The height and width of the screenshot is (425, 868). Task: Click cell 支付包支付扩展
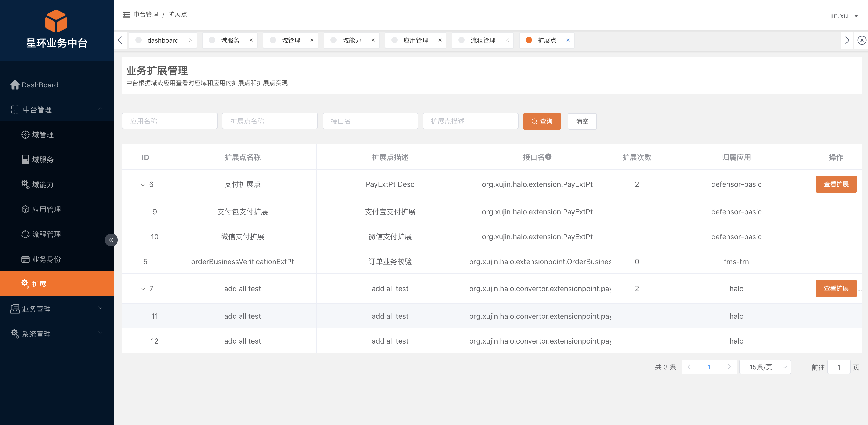[242, 212]
